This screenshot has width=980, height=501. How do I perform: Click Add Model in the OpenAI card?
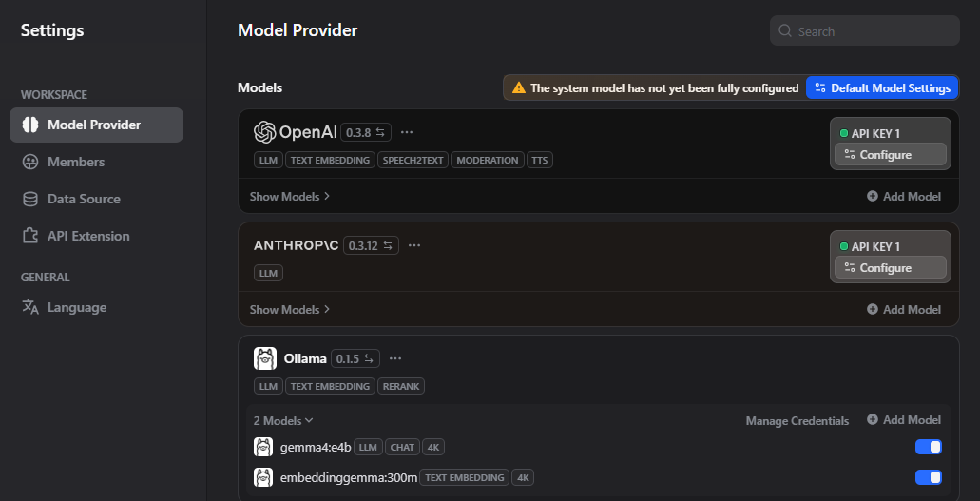(903, 197)
